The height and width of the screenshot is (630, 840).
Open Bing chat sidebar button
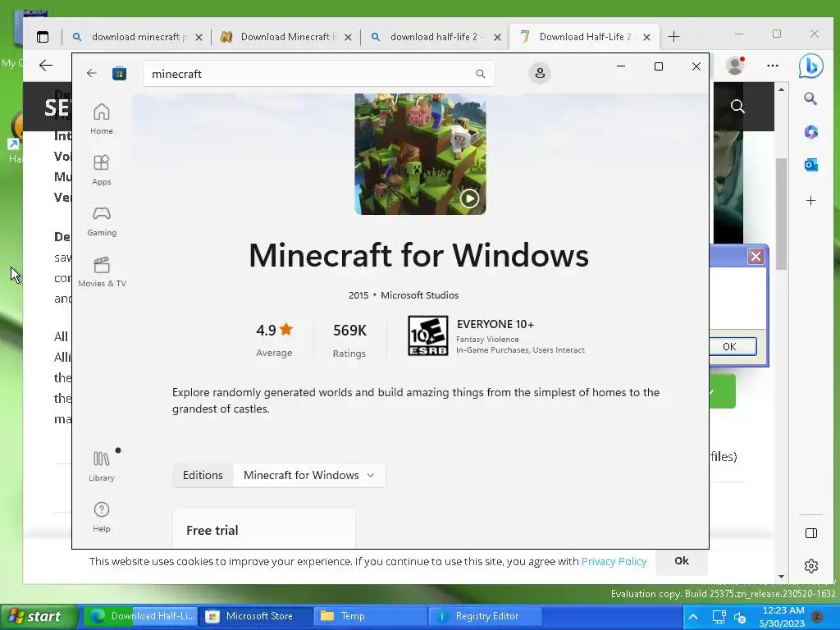point(810,66)
